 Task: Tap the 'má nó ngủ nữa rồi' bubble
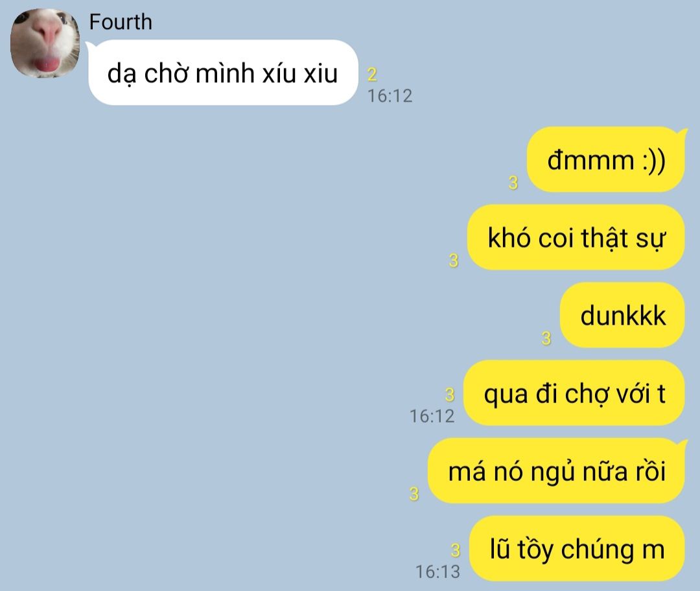pyautogui.click(x=556, y=471)
